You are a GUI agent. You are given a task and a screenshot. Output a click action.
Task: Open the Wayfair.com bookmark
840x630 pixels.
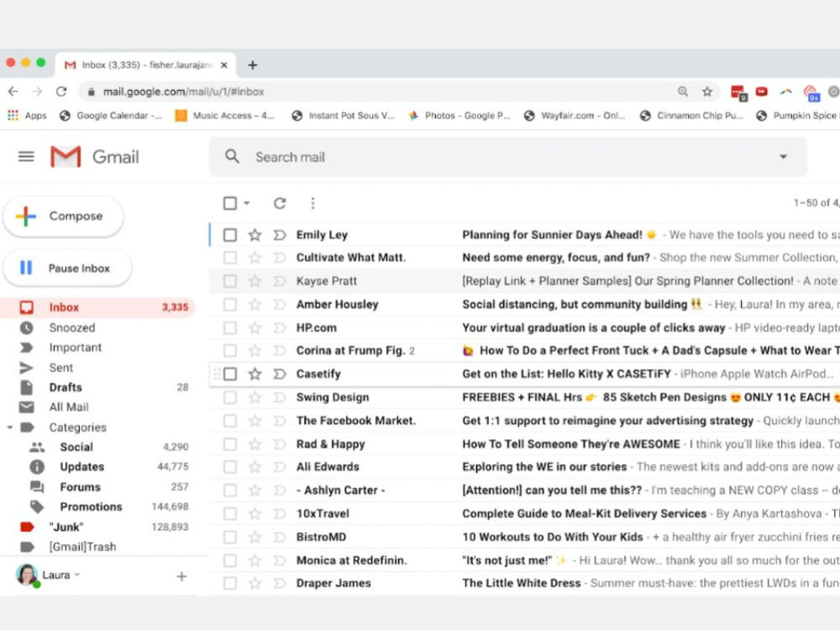pos(575,115)
